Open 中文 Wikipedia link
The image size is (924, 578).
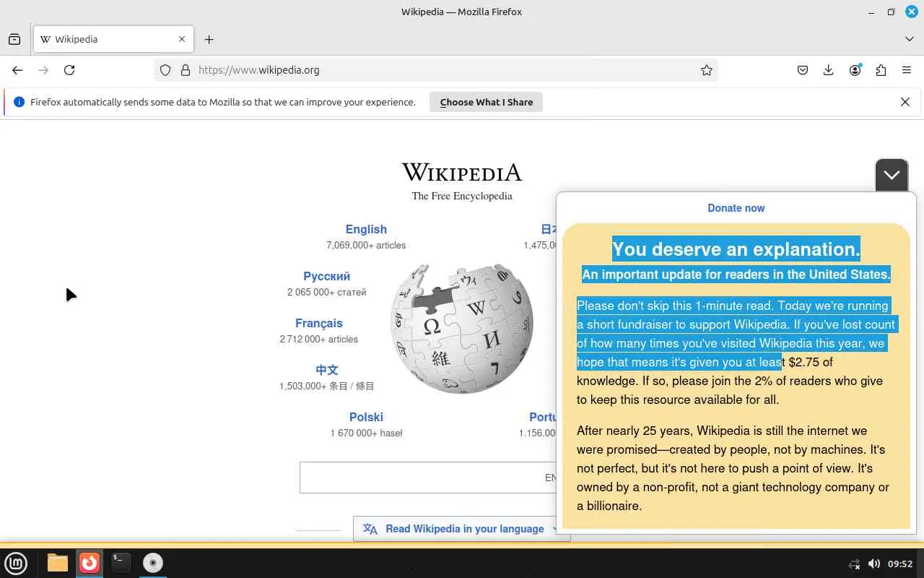(326, 370)
